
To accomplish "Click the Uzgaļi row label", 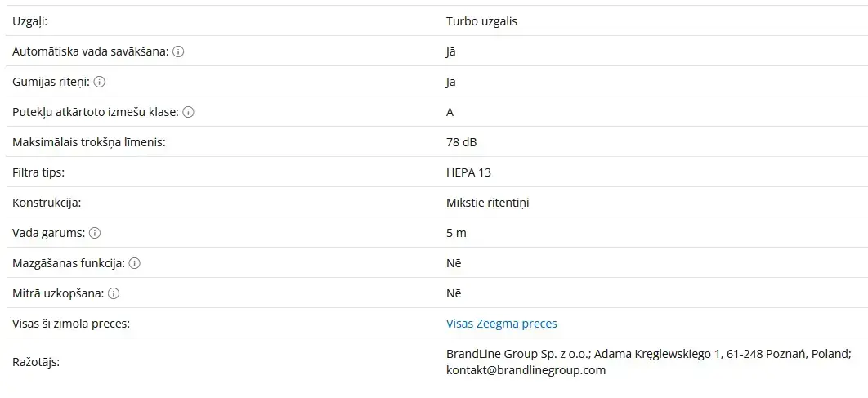I will (30, 21).
